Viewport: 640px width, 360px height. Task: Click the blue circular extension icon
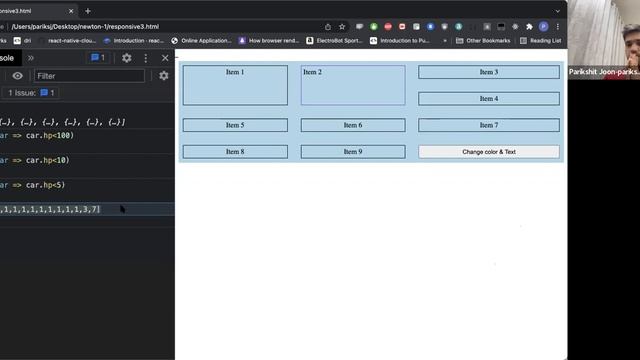click(430, 27)
